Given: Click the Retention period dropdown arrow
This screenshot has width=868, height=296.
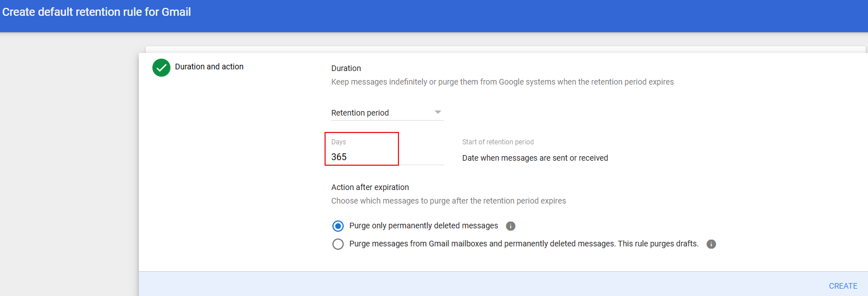Looking at the screenshot, I should [438, 112].
